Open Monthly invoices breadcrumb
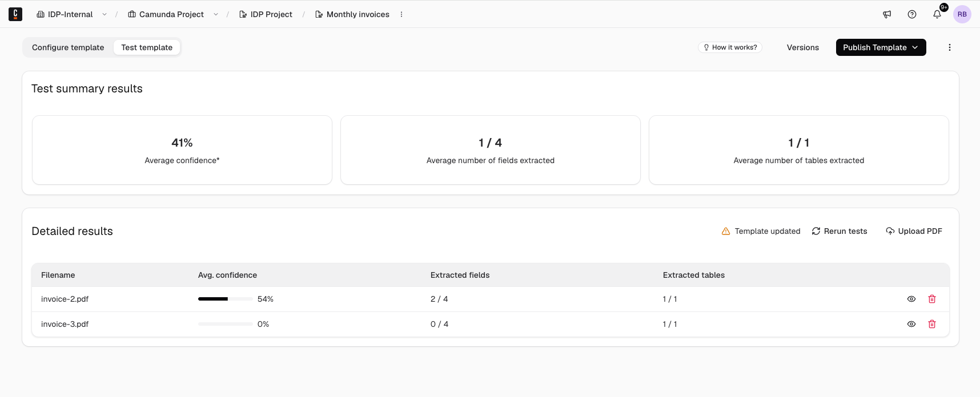980x397 pixels. [x=352, y=14]
